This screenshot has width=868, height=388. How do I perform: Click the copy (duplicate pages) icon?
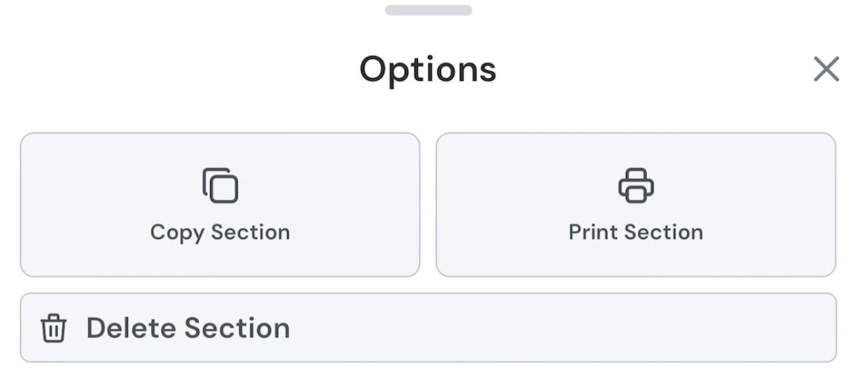(x=220, y=186)
